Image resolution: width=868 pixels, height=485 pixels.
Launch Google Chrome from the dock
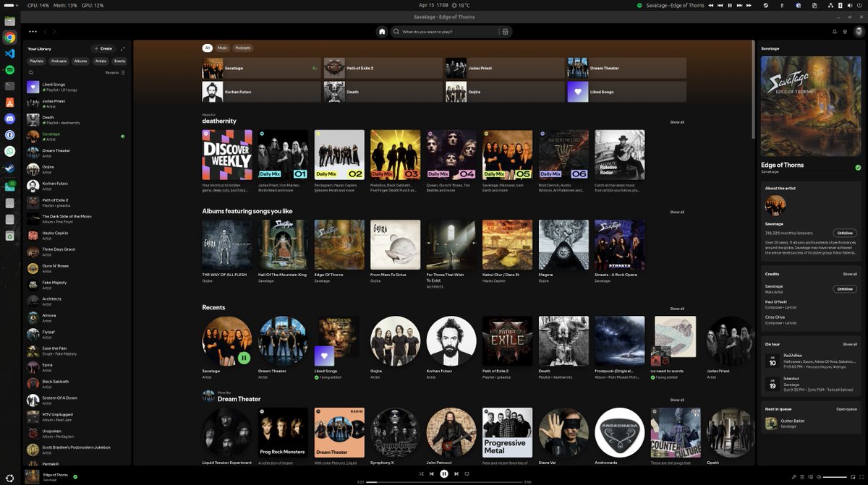[x=10, y=37]
